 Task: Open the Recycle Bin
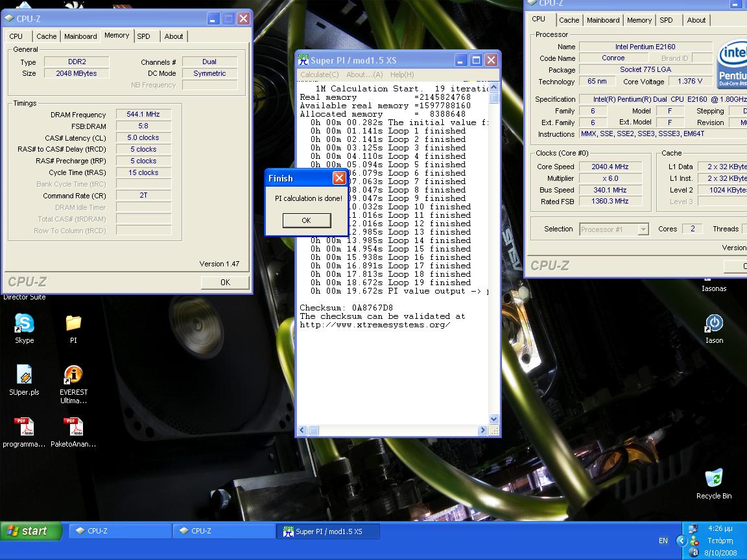[x=714, y=478]
